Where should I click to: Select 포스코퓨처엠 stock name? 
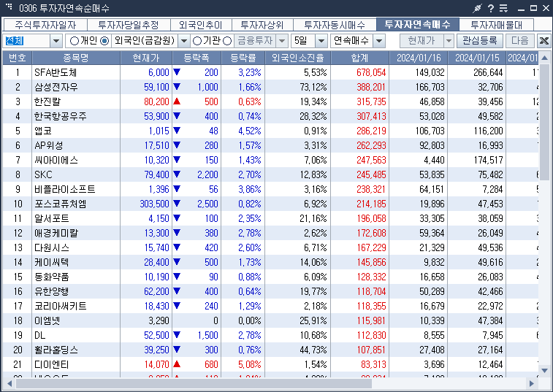pos(61,204)
